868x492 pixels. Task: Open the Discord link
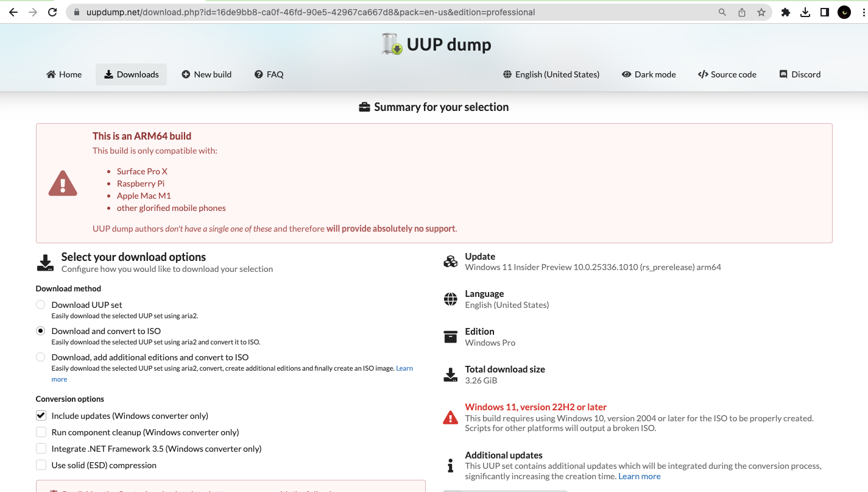(x=800, y=74)
